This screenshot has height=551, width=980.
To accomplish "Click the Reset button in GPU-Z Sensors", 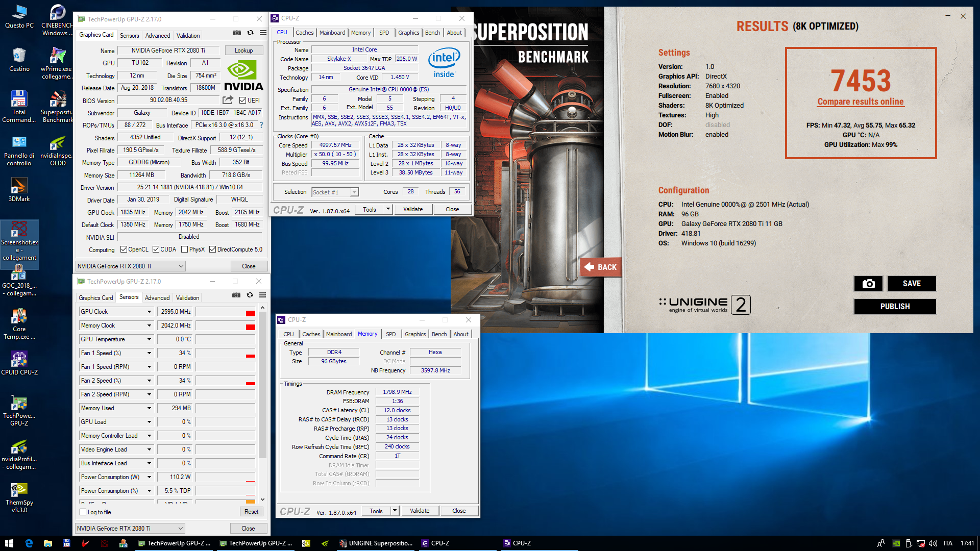I will click(x=251, y=512).
